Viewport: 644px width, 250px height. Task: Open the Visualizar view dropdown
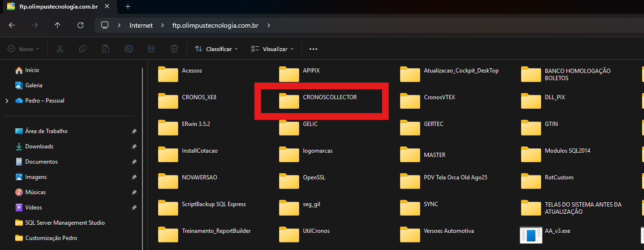click(x=272, y=49)
